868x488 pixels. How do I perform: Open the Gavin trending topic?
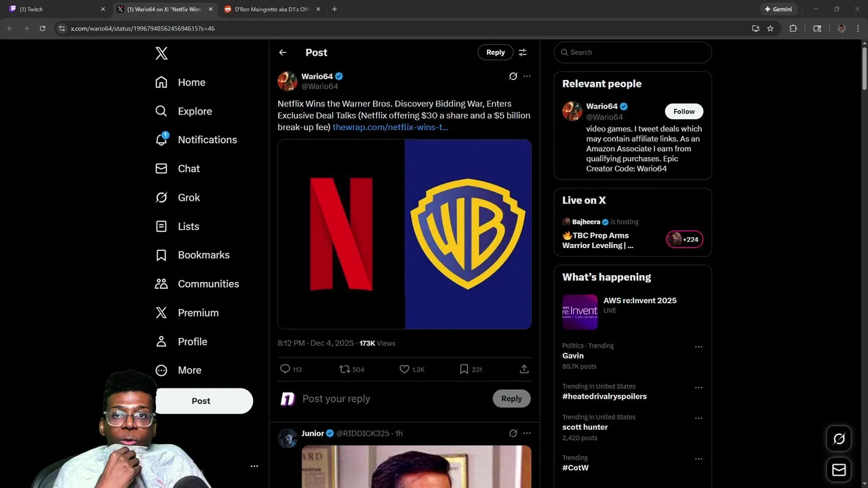tap(573, 356)
